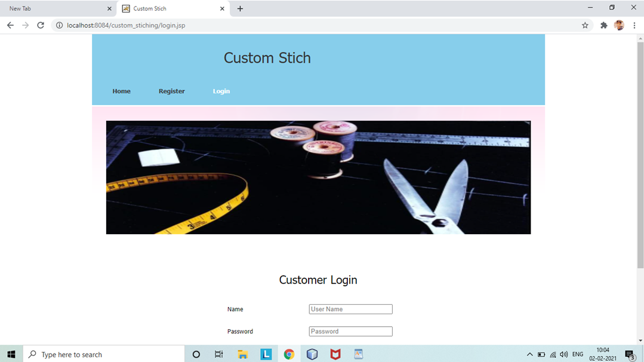
Task: Open the Windows Start menu
Action: (x=11, y=354)
